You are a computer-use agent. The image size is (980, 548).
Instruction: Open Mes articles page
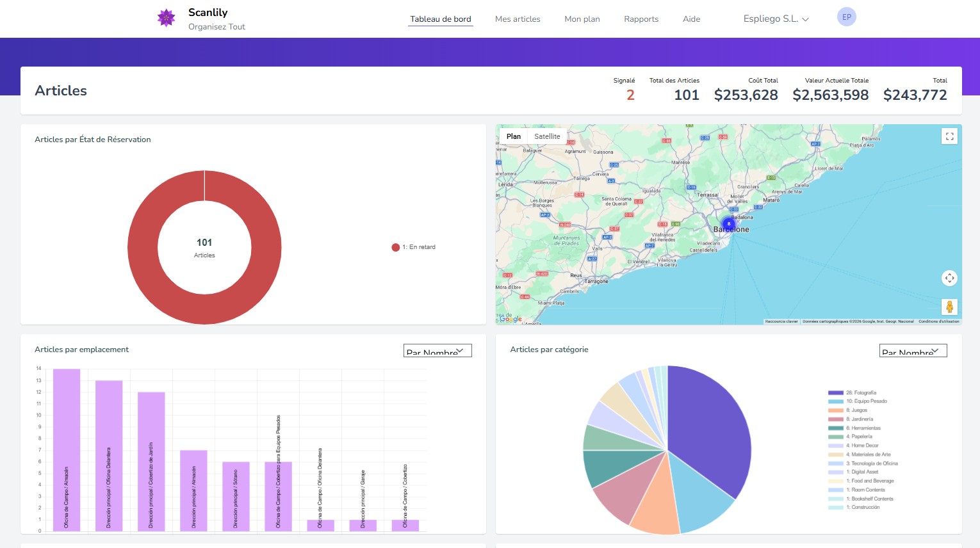pos(518,19)
